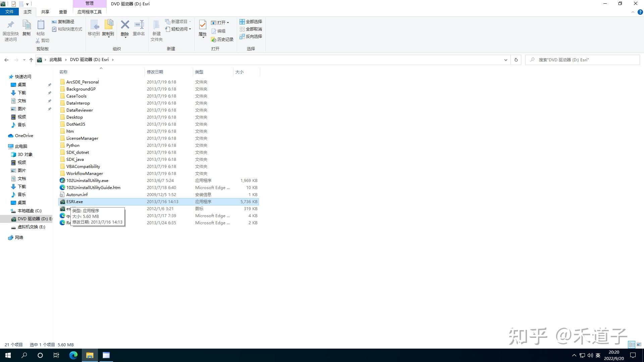Image resolution: width=644 pixels, height=362 pixels.
Task: Switch to the View (查看) tab
Action: (63, 12)
